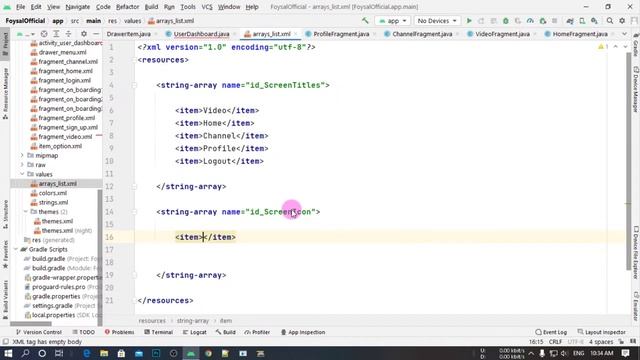Screen dimensions: 640x360
Task: Click Collapse All in Project panel
Action: 68,34
